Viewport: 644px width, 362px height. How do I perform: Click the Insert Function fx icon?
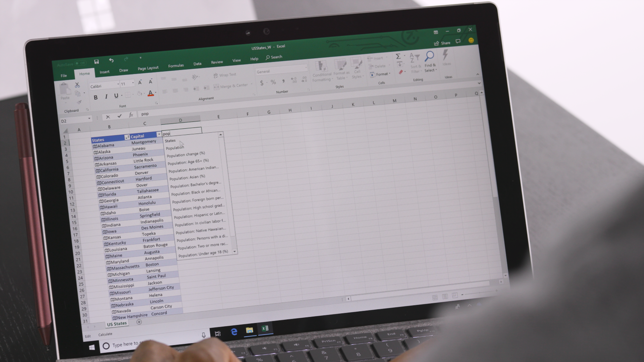click(x=131, y=115)
